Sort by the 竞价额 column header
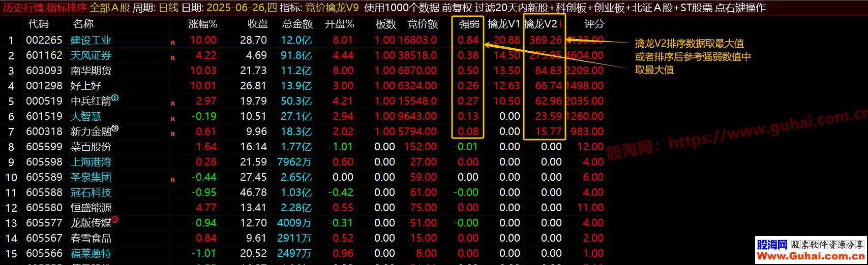This screenshot has height=265, width=868. [x=423, y=24]
